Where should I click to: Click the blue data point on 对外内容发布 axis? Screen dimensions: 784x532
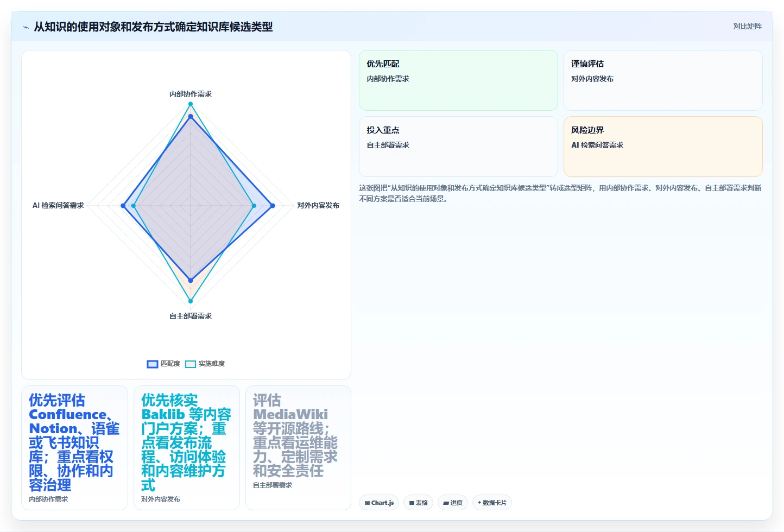click(x=273, y=206)
